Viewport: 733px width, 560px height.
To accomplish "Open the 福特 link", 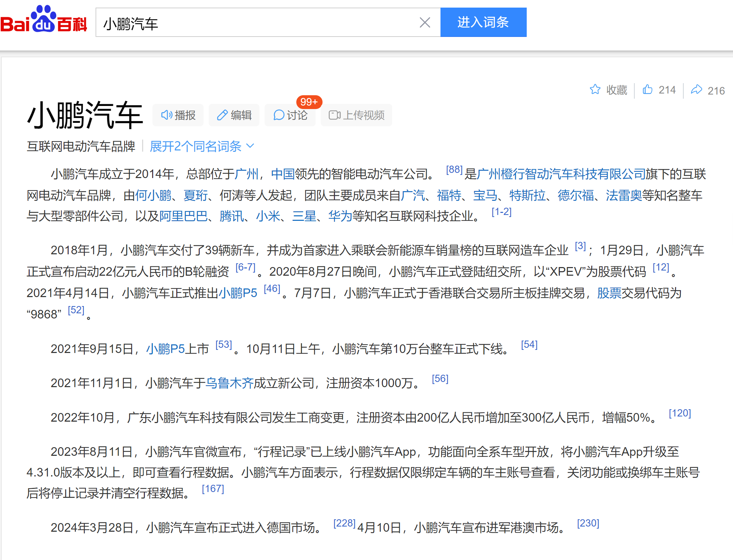I will tap(449, 195).
